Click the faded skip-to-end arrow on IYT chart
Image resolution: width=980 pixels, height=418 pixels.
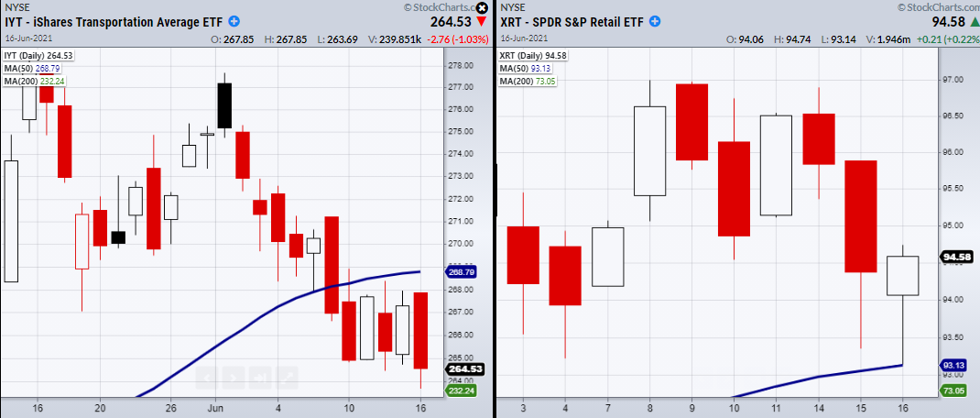[260, 378]
